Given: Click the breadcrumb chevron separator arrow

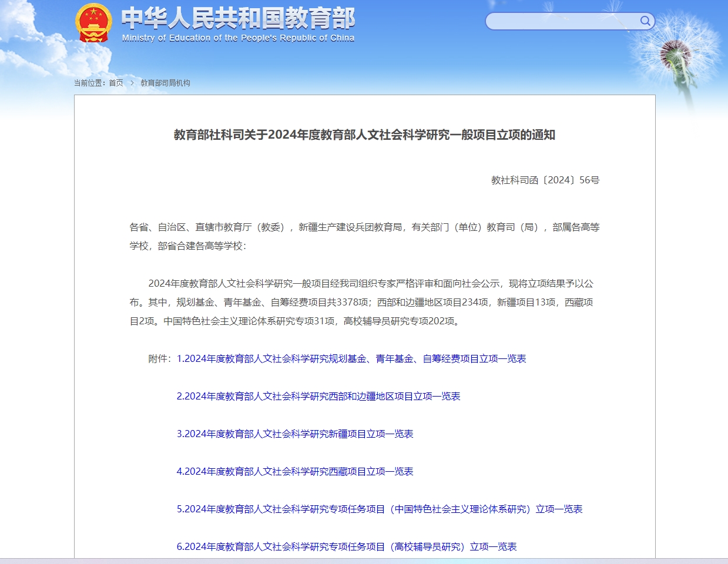Looking at the screenshot, I should pos(132,83).
